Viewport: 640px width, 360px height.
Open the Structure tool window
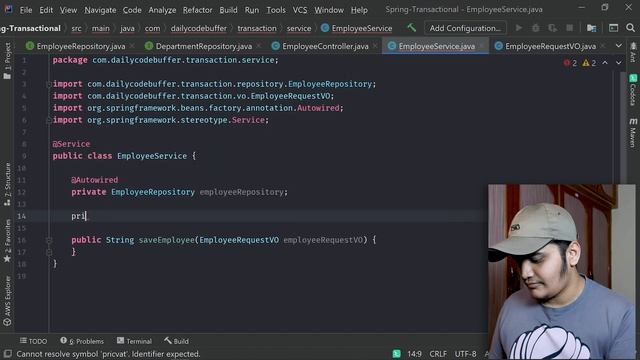point(7,184)
